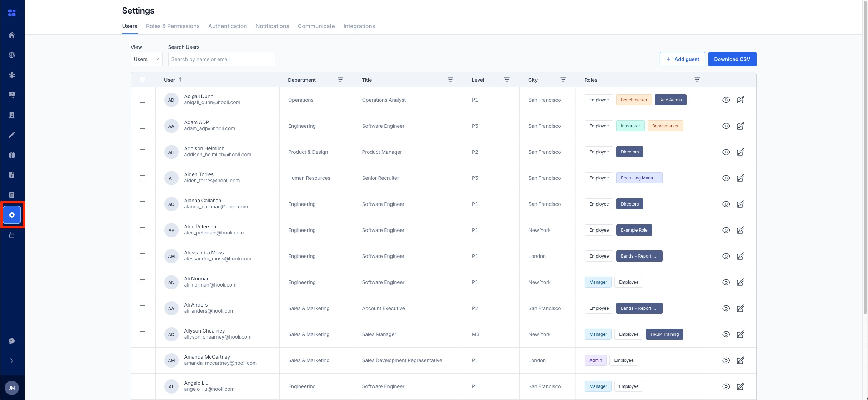Click email alanna_callahan@hooli.com
868x400 pixels.
coord(216,207)
